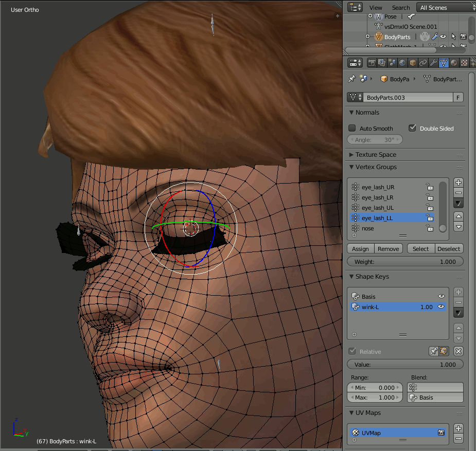
Task: Switch to the World properties globe icon
Action: (x=402, y=63)
